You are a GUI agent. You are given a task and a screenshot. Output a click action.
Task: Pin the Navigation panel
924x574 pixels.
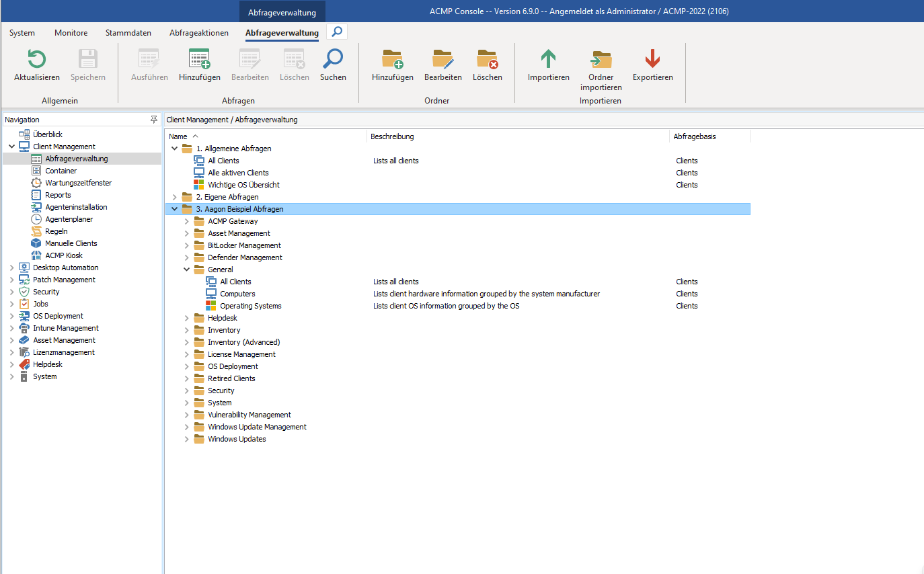[154, 120]
